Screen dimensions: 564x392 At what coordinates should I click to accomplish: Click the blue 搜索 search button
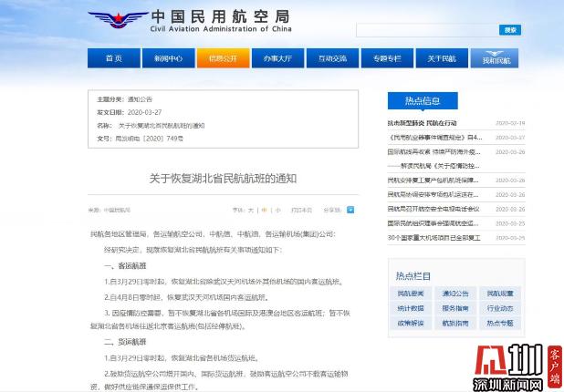pyautogui.click(x=509, y=30)
